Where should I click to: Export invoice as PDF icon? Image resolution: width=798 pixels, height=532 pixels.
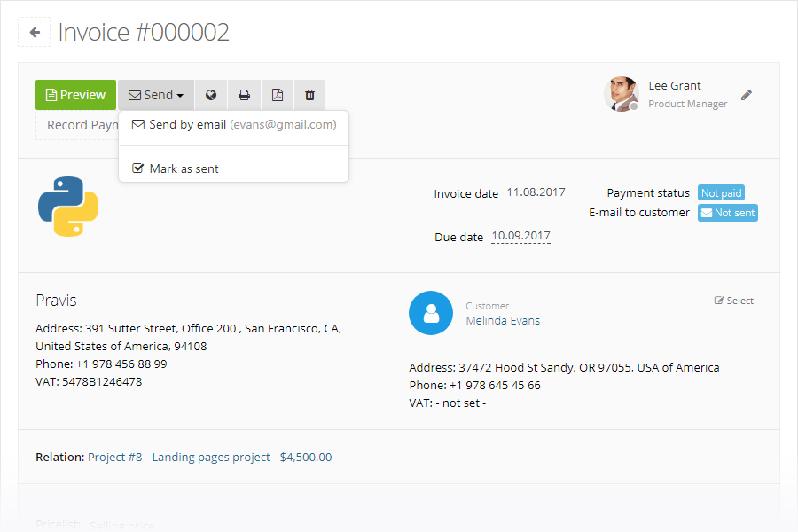(278, 95)
